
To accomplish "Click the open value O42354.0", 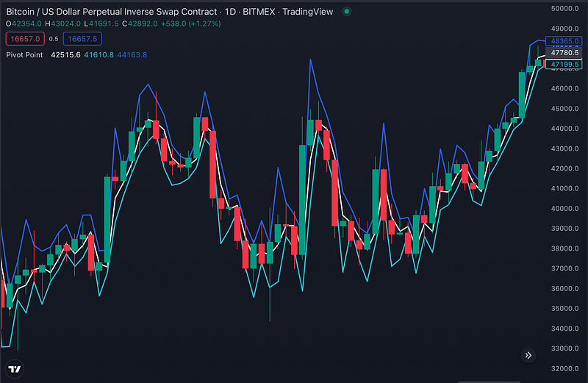I will pos(24,24).
